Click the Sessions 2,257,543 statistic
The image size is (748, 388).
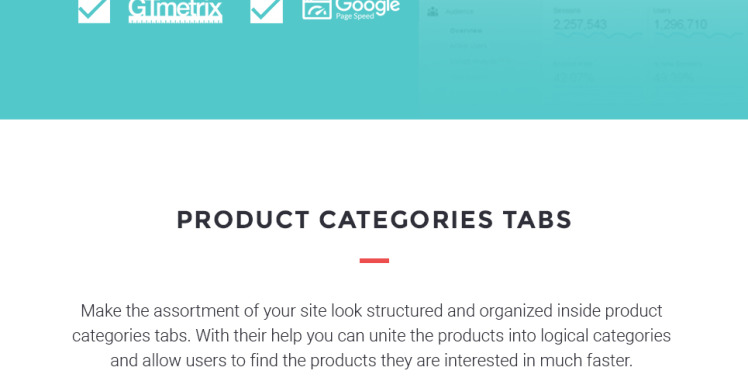tap(580, 21)
